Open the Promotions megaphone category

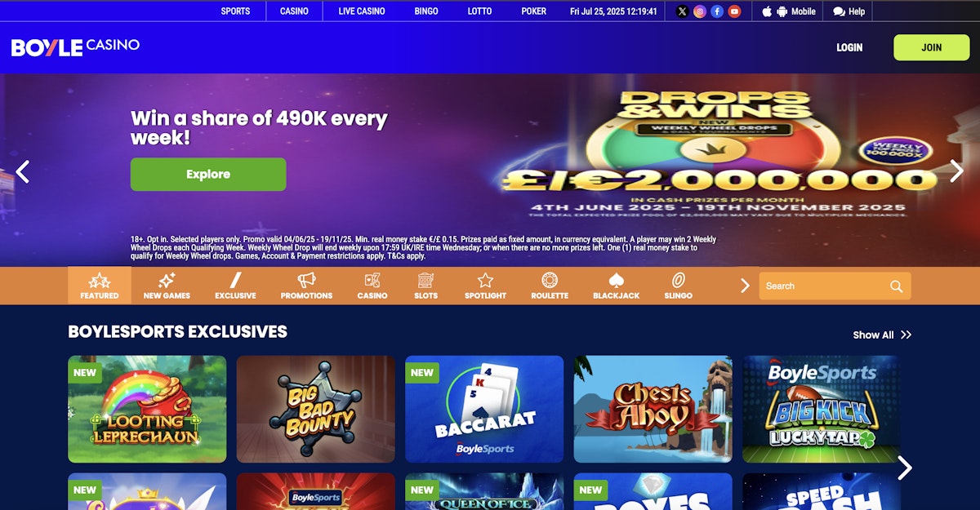[306, 286]
